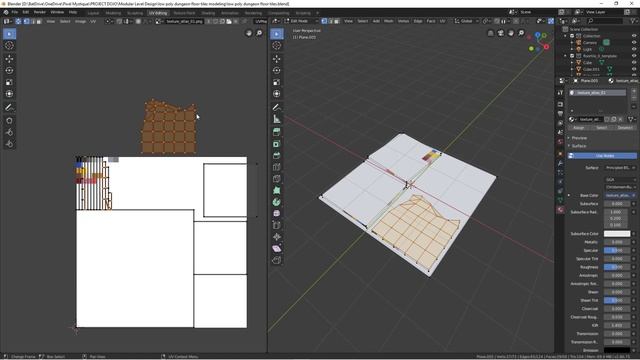The height and width of the screenshot is (360, 640).
Task: Click the Deselect material button
Action: 625,128
